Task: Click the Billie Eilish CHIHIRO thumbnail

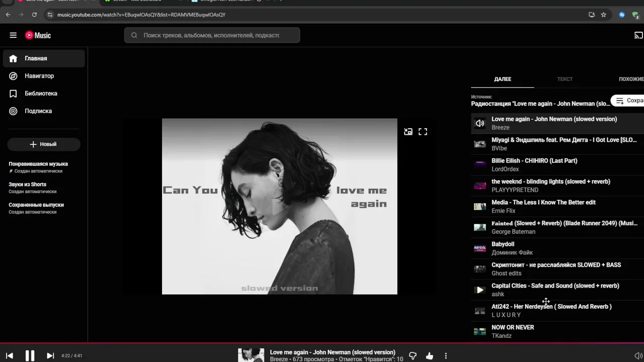Action: tap(480, 165)
